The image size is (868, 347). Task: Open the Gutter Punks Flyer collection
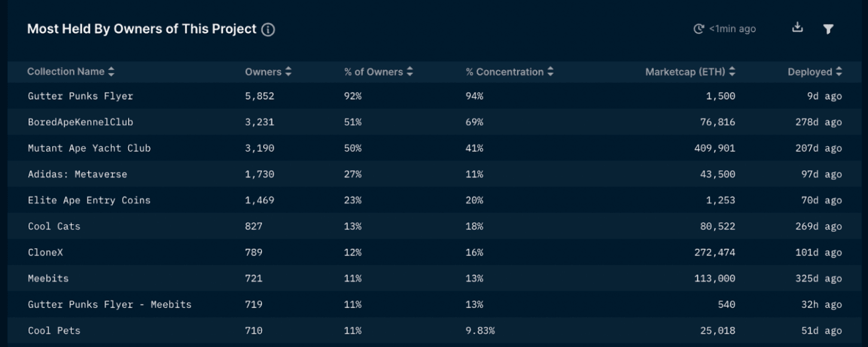[80, 96]
